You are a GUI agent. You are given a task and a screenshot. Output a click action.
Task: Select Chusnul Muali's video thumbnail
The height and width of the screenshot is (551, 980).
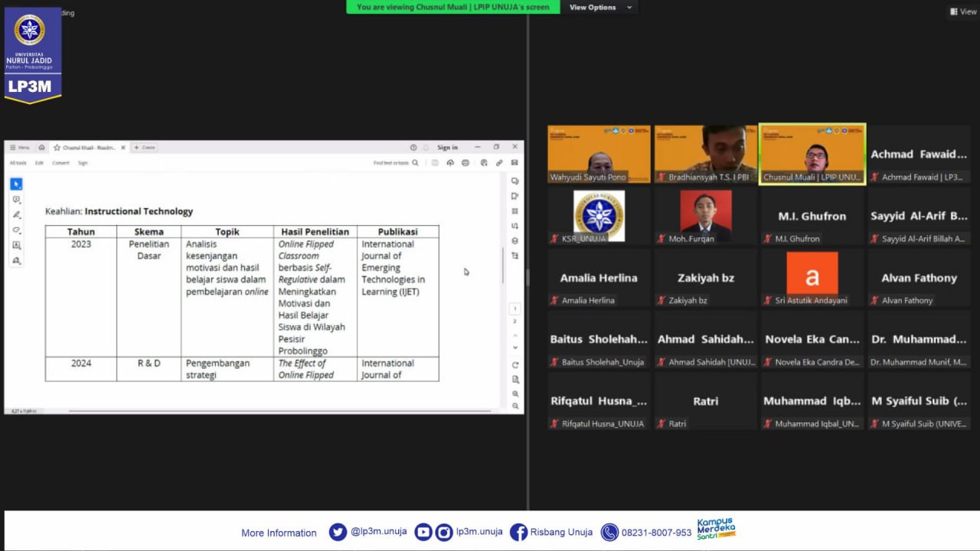812,154
